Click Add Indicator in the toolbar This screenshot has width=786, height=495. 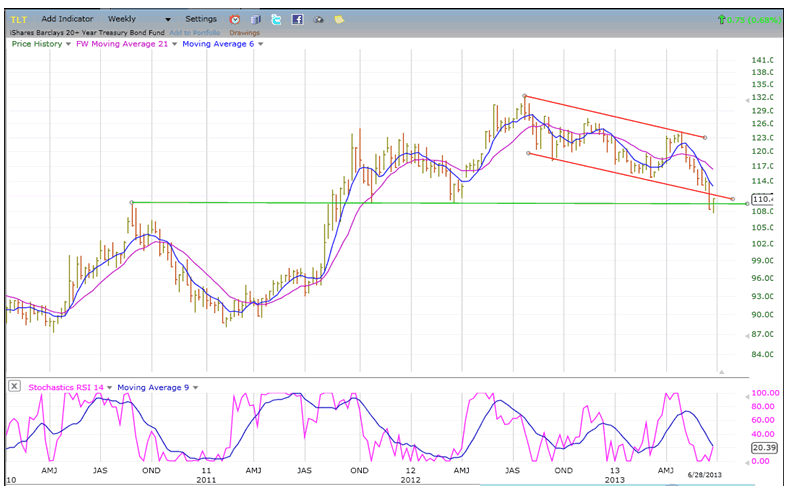(x=69, y=19)
